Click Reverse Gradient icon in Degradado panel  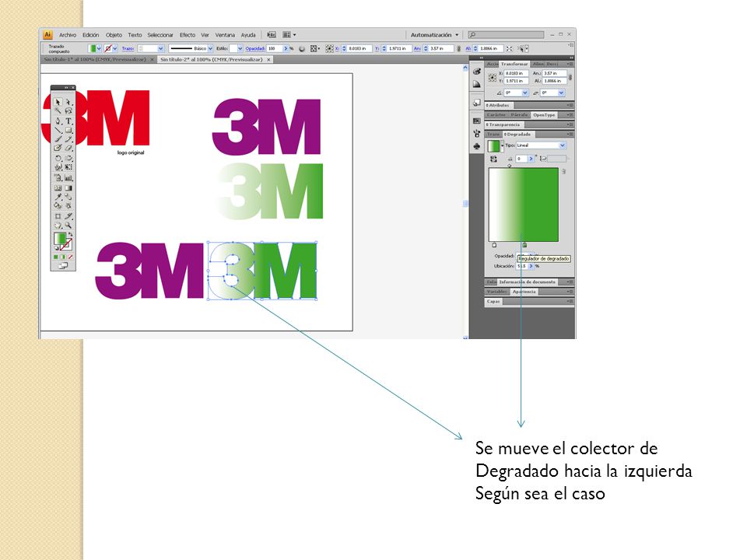[493, 159]
